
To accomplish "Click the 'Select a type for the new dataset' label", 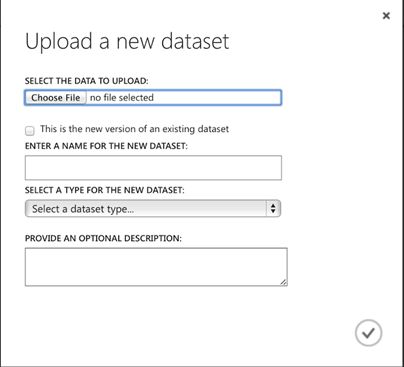I will pos(105,190).
